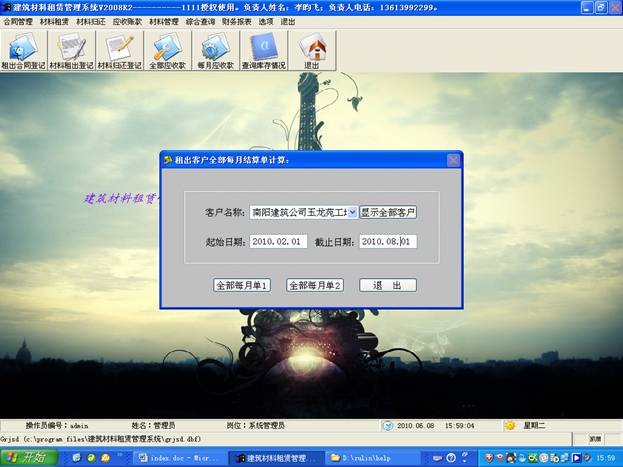Viewport: 623px width, 467px height.
Task: Click the 退出 house icon in toolbar
Action: pyautogui.click(x=312, y=50)
